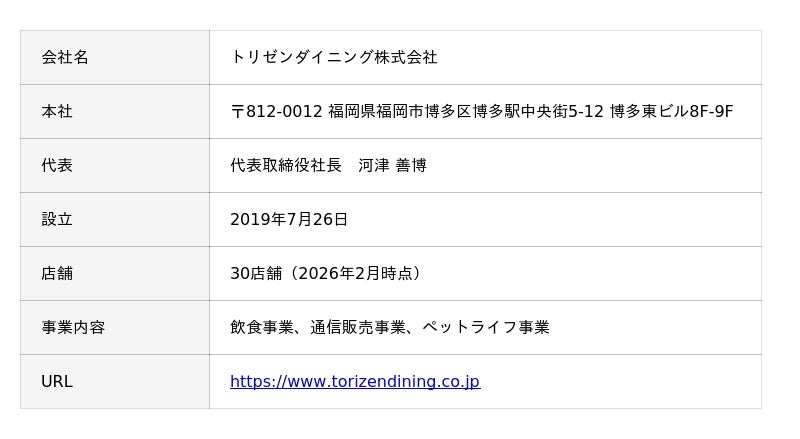The width and height of the screenshot is (800, 439).
Task: Select the postal code 〒812-0012
Action: point(276,111)
